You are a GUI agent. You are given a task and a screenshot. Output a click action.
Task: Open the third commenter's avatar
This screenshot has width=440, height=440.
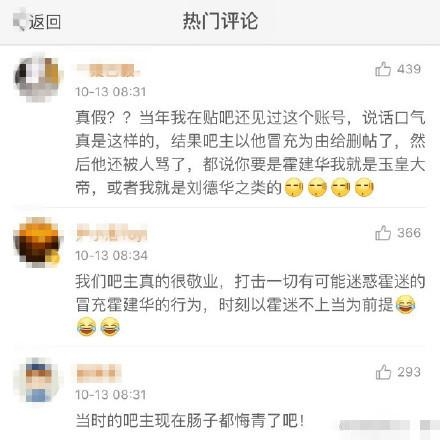click(37, 381)
